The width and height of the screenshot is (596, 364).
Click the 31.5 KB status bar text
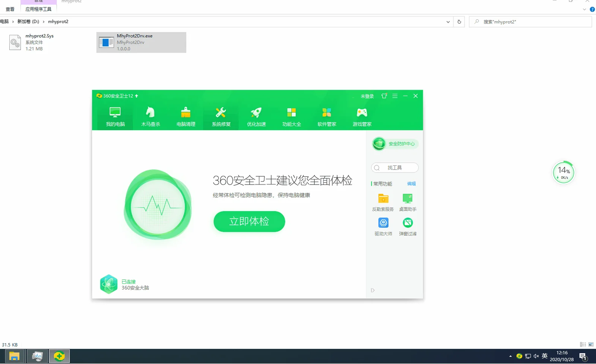pos(10,345)
